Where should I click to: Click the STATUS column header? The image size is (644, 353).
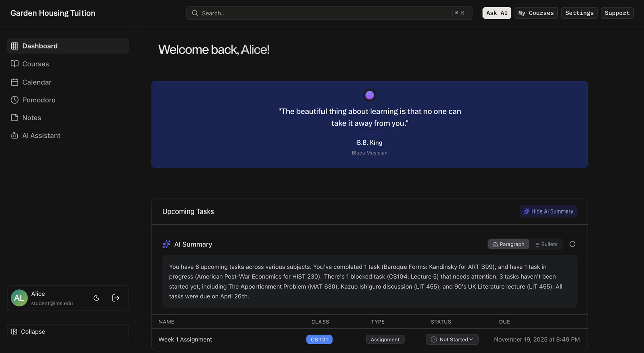[x=441, y=322]
